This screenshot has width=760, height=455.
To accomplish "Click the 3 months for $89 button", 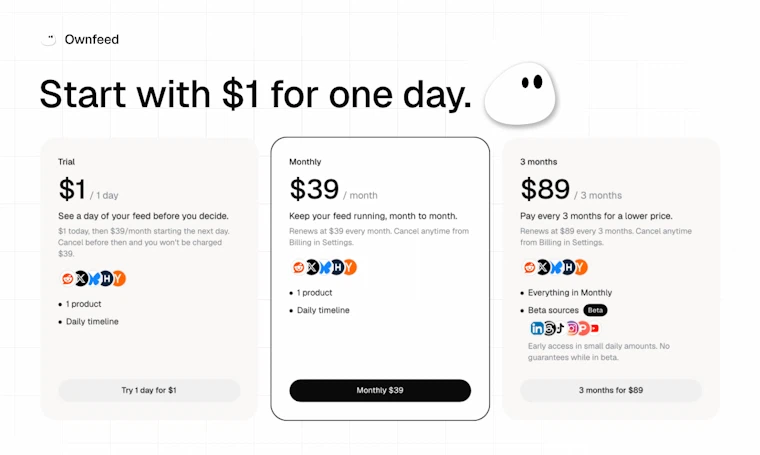I will 611,390.
